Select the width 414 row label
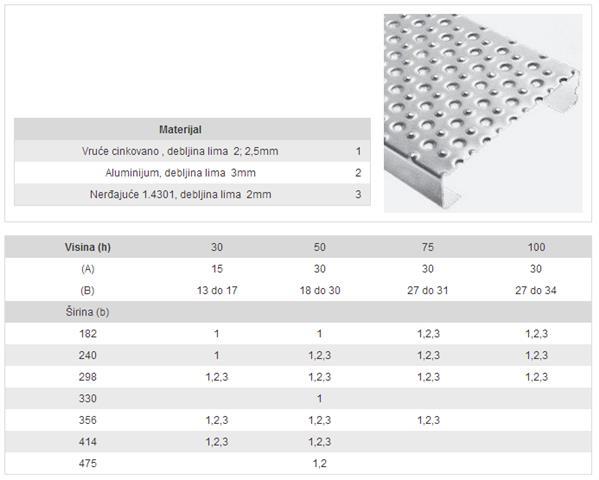 tap(87, 442)
